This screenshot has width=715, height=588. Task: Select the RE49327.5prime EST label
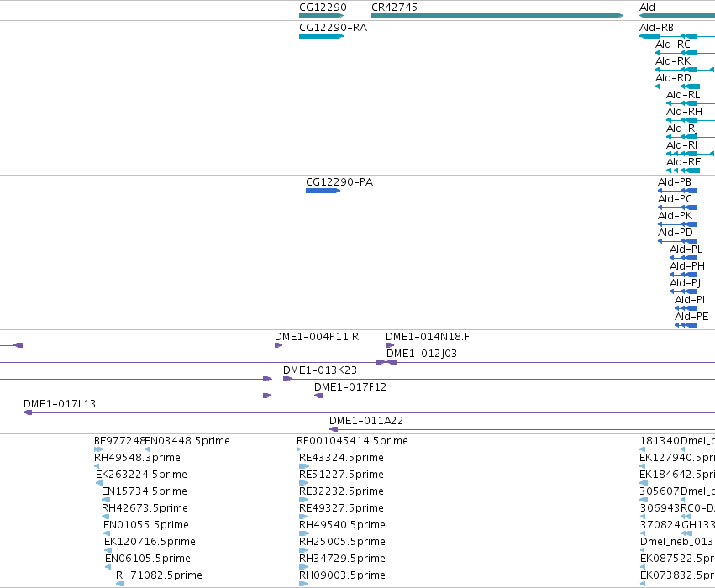(341, 509)
